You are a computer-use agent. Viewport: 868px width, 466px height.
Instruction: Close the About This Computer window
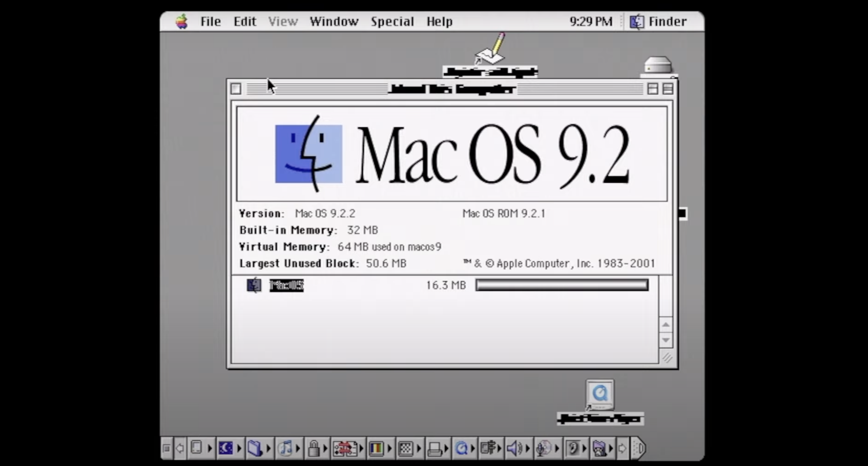point(236,89)
